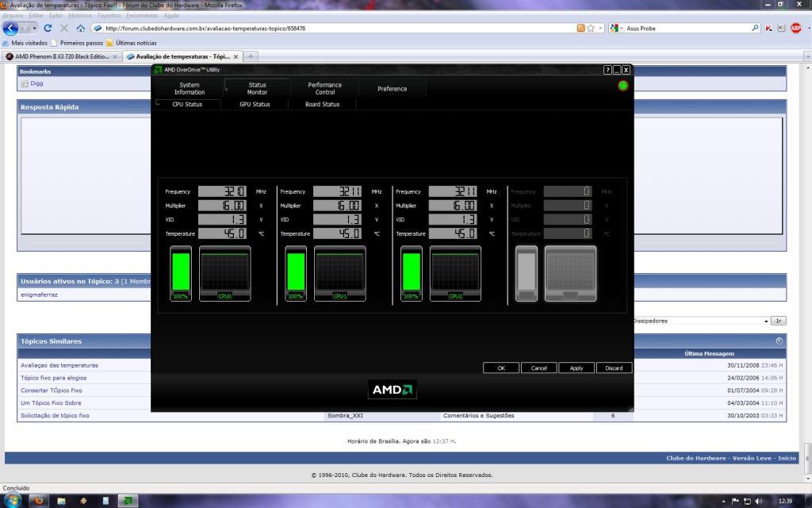Click the CPU1 usage history graph
Image resolution: width=812 pixels, height=508 pixels.
point(339,273)
